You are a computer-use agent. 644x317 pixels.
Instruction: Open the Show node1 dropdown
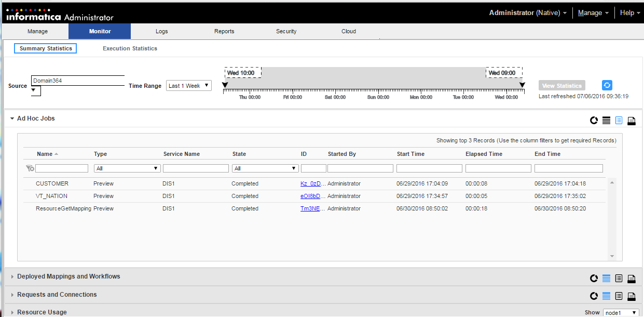pyautogui.click(x=621, y=313)
